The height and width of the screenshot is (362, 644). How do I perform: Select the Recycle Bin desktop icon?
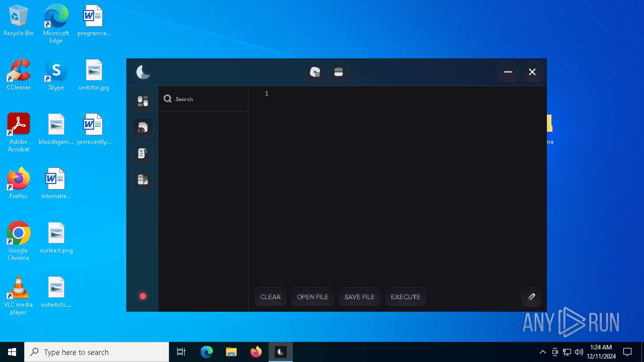coord(19,21)
